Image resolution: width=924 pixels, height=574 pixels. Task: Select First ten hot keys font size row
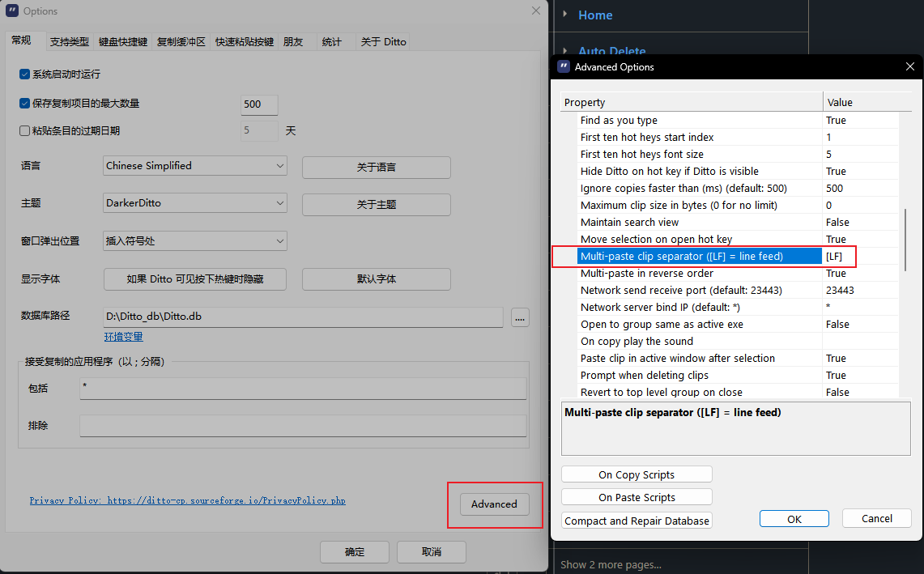738,155
